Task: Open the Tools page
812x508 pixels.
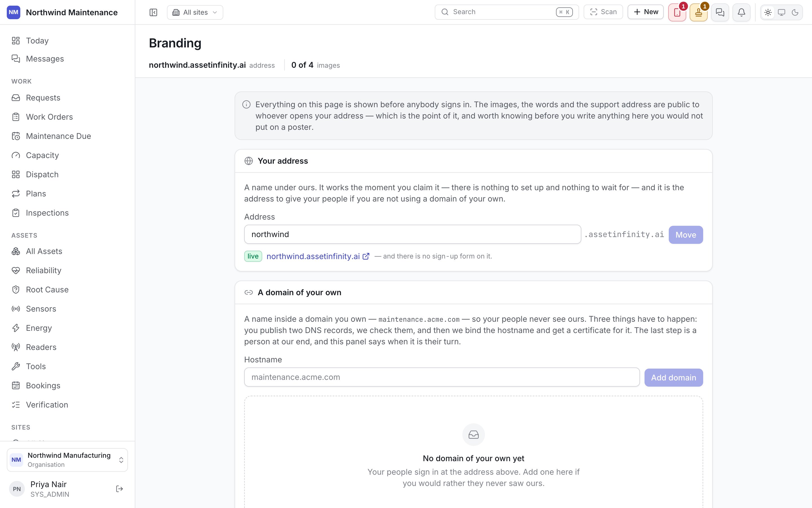Action: (67, 366)
